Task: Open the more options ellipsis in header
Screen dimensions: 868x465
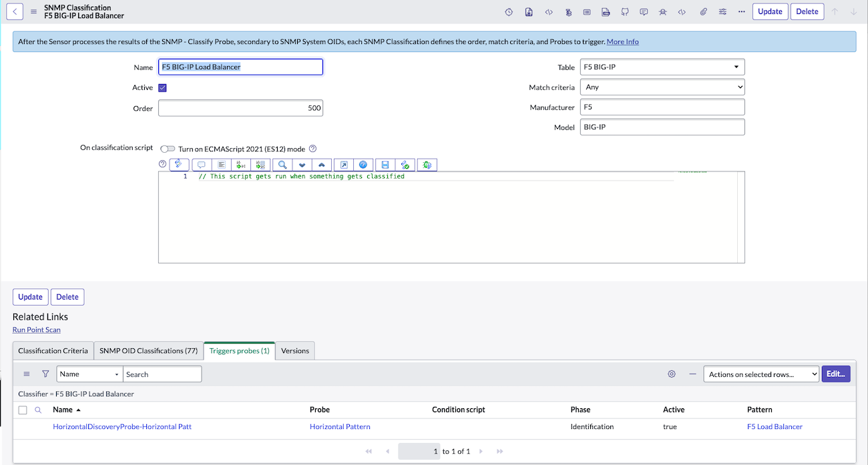Action: (x=741, y=12)
